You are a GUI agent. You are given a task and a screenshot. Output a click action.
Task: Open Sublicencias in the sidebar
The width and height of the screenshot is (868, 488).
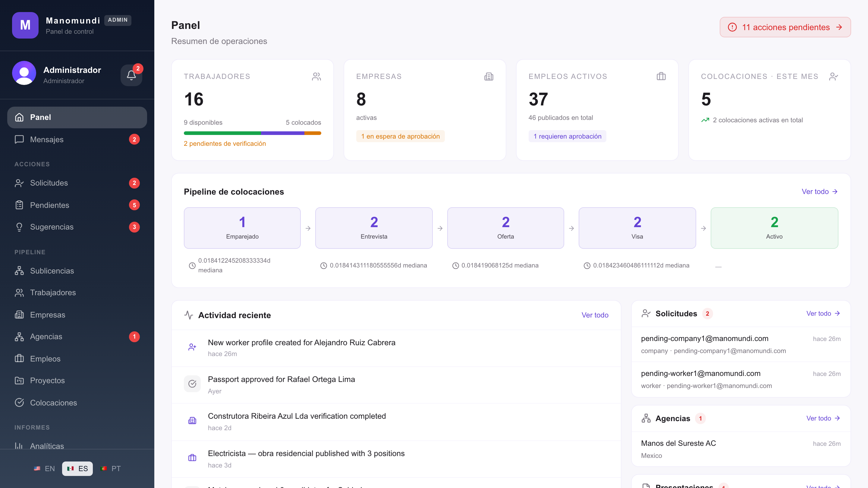pyautogui.click(x=77, y=271)
